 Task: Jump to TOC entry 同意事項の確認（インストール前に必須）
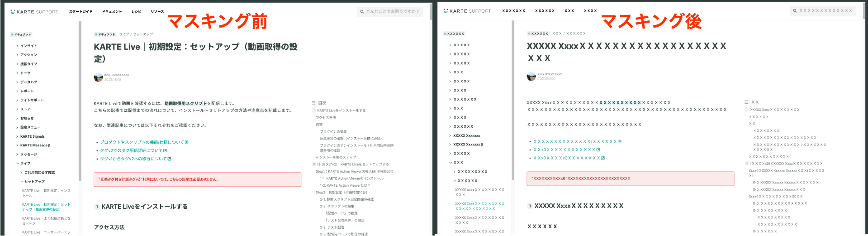pos(351,139)
